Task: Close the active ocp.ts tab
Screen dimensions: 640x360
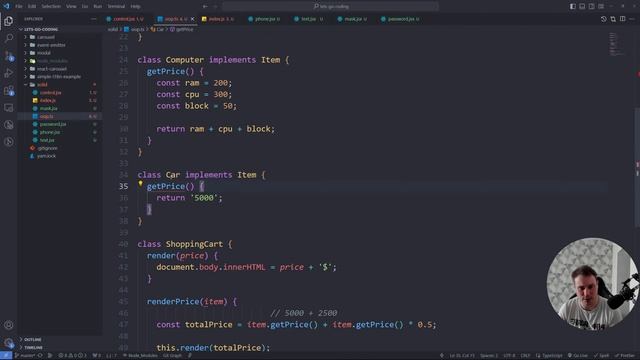Action: pyautogui.click(x=192, y=19)
